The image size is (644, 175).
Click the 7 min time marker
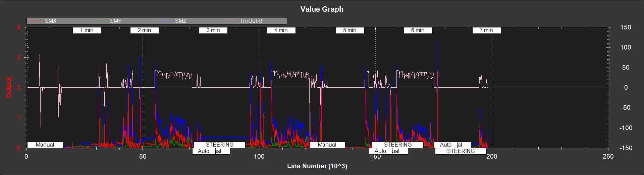pyautogui.click(x=486, y=30)
